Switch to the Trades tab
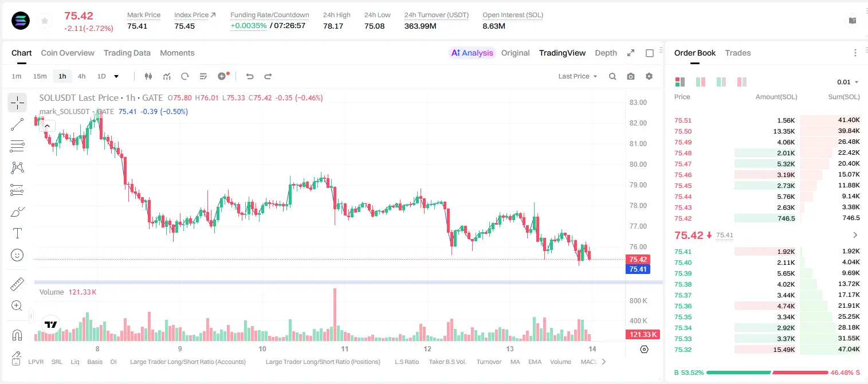 pos(737,53)
